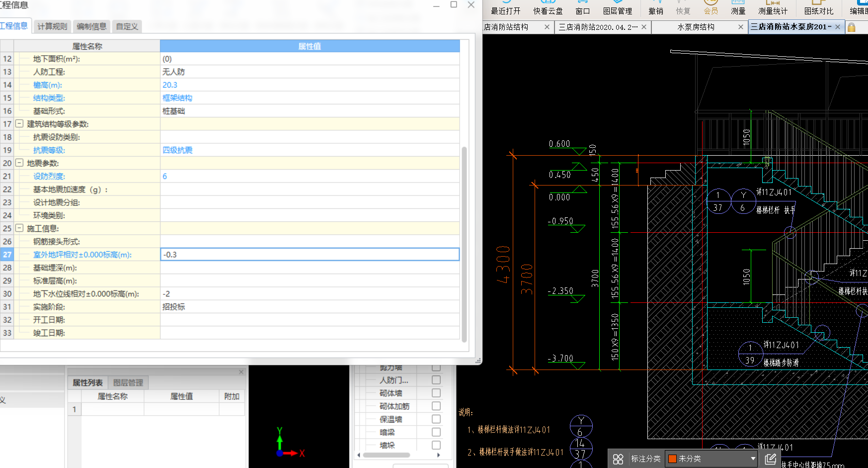Switch to 计算规则 tab
Screen dimensions: 868x468
coord(52,26)
